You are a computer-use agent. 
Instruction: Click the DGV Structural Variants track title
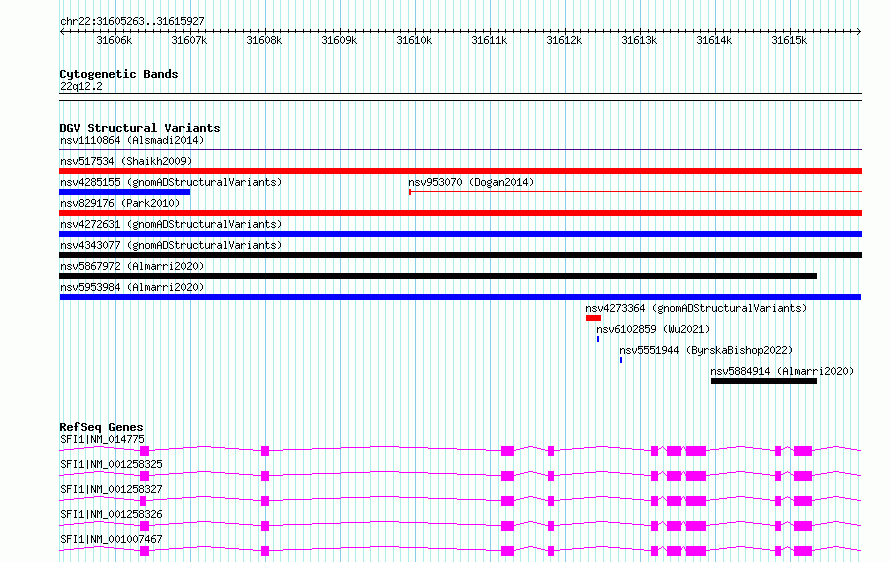pos(140,128)
